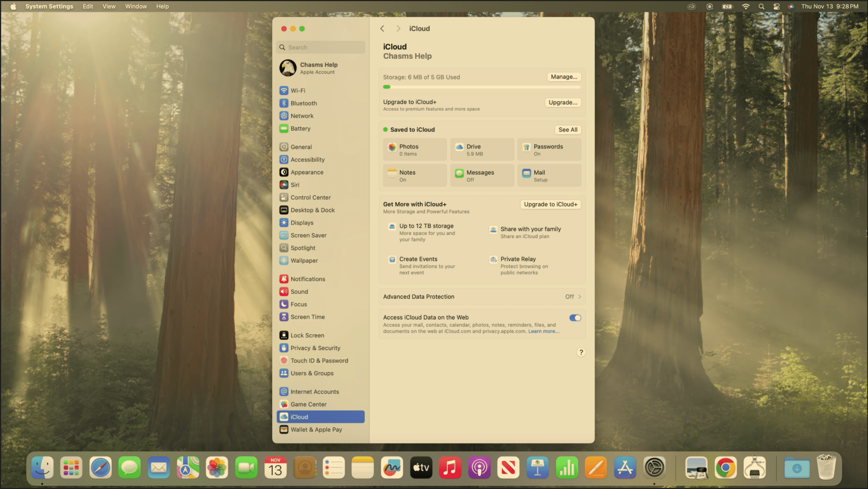Click See All for Saved to iCloud
868x489 pixels.
pyautogui.click(x=567, y=130)
